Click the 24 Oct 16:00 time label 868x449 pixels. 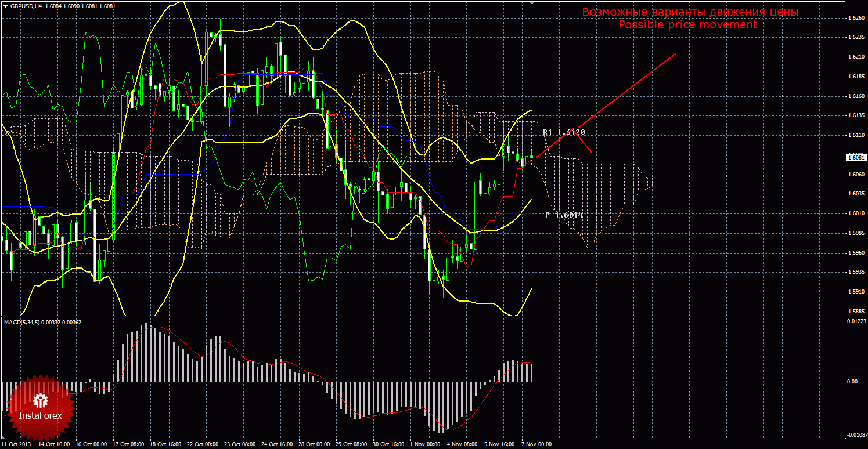coord(277,444)
